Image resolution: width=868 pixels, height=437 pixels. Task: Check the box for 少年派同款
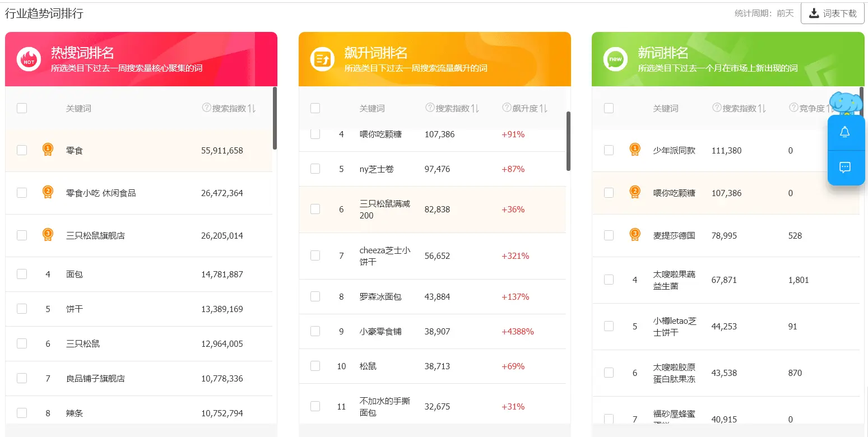609,150
